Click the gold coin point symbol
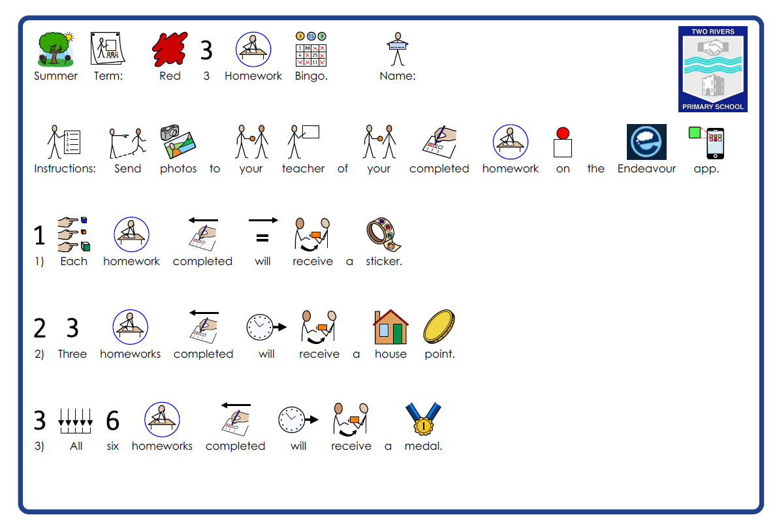 pos(439,327)
